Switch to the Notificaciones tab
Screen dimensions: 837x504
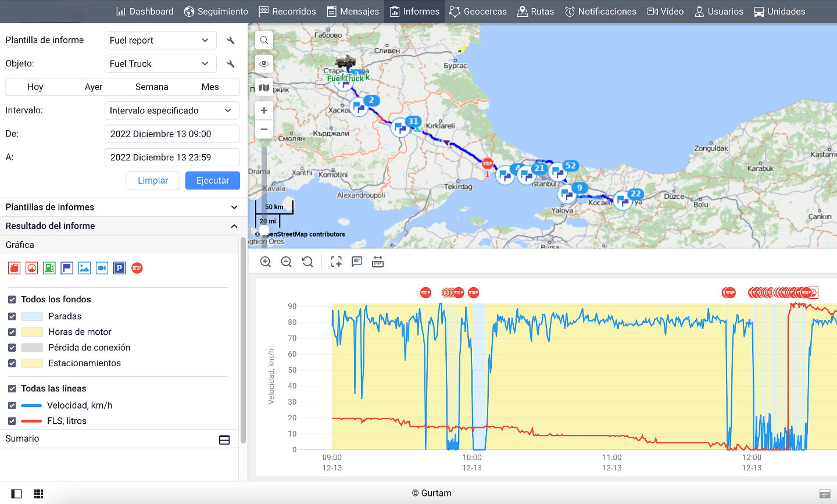point(600,12)
